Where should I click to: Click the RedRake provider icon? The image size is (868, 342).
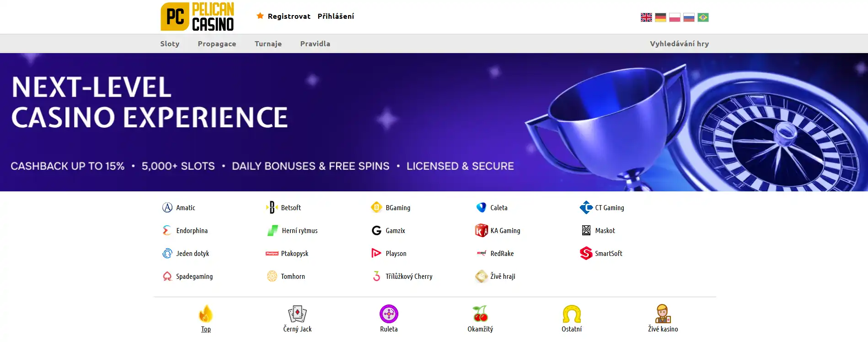tap(481, 253)
